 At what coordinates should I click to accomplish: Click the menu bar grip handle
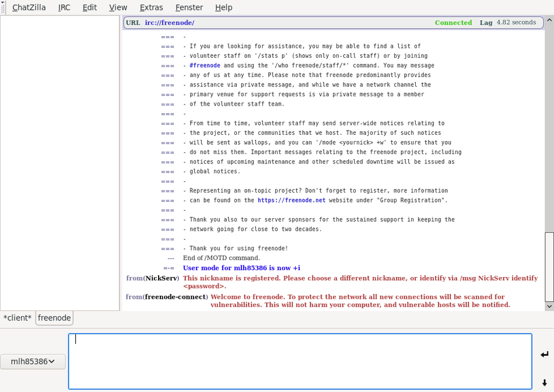(x=3, y=8)
